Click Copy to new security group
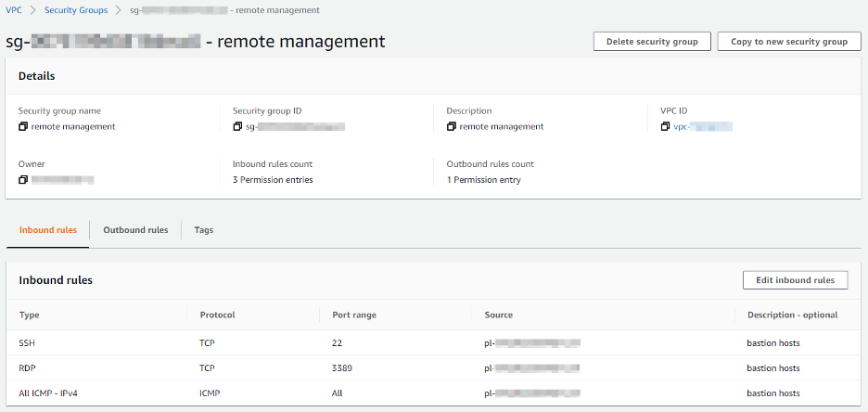This screenshot has height=412, width=868. point(788,42)
